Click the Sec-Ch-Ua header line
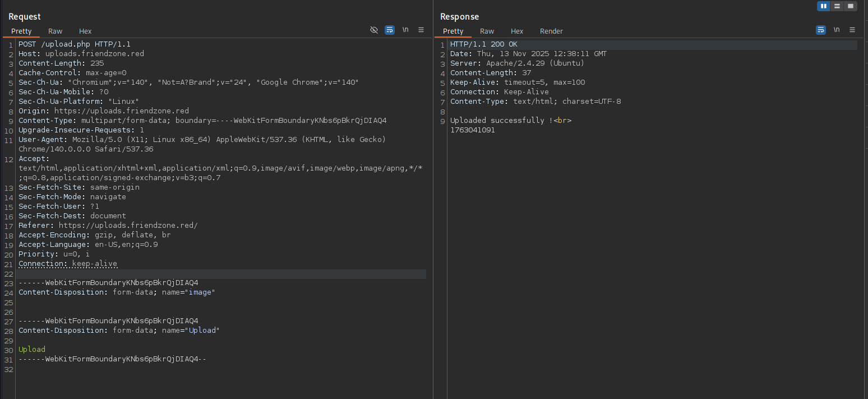The image size is (868, 399). pos(188,82)
